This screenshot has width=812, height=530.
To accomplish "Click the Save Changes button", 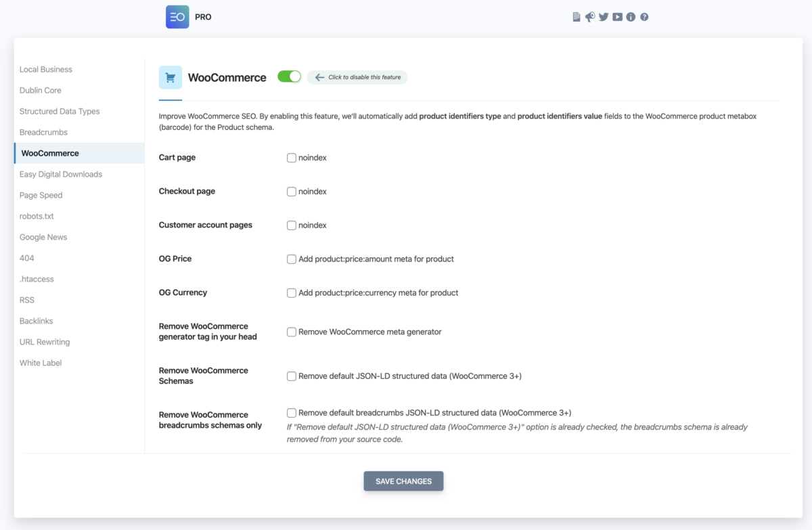I will (403, 481).
